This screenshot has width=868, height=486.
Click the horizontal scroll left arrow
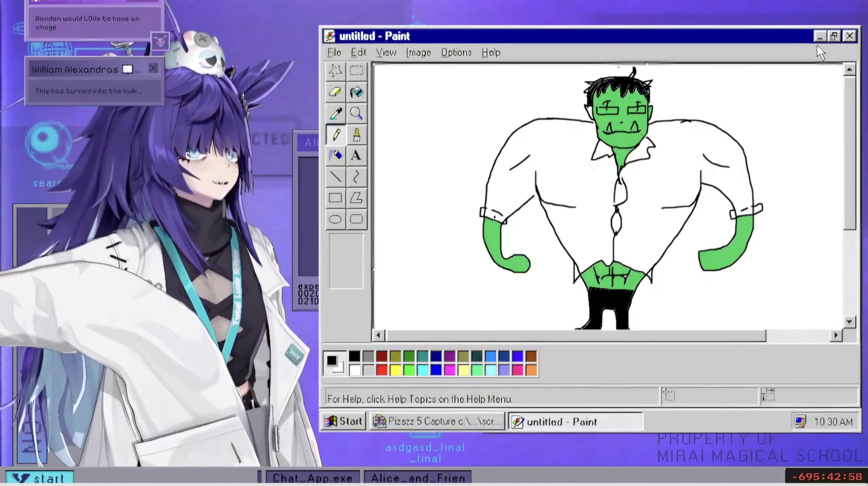point(378,335)
